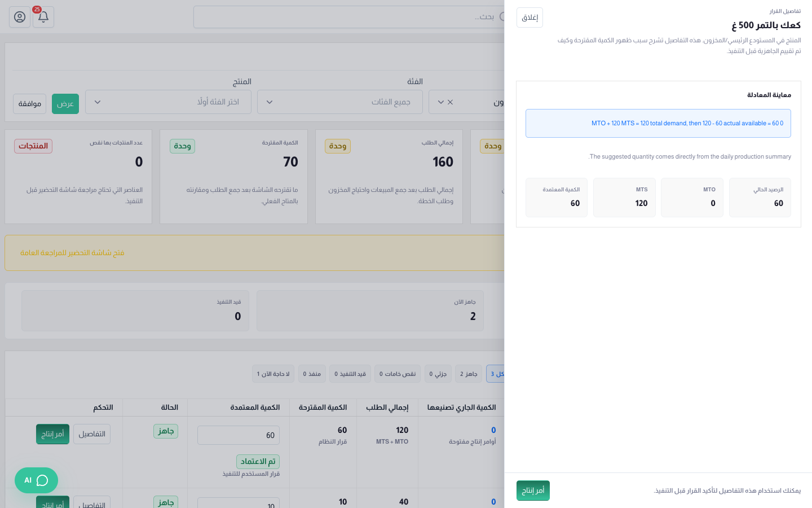Click the تم الاعتماد badge
The width and height of the screenshot is (812, 508).
[x=258, y=462]
